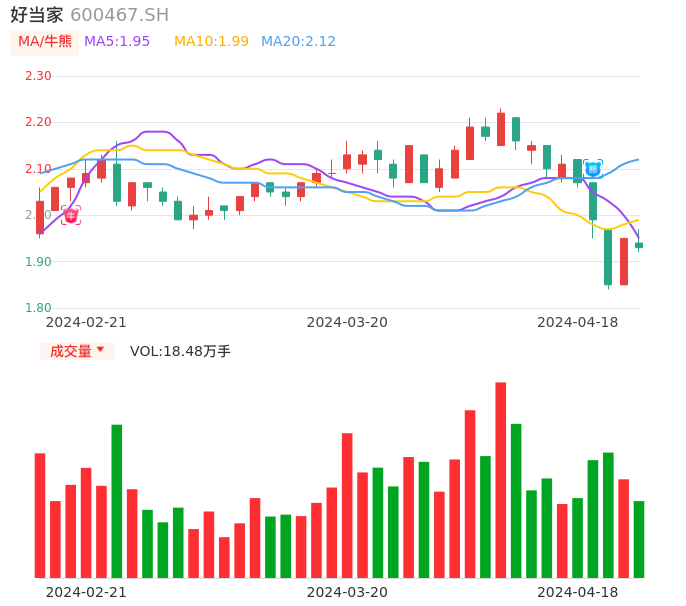Viewport: 686px width, 606px height.
Task: Click the VOL:18.48万手 volume readout
Action: coord(180,351)
